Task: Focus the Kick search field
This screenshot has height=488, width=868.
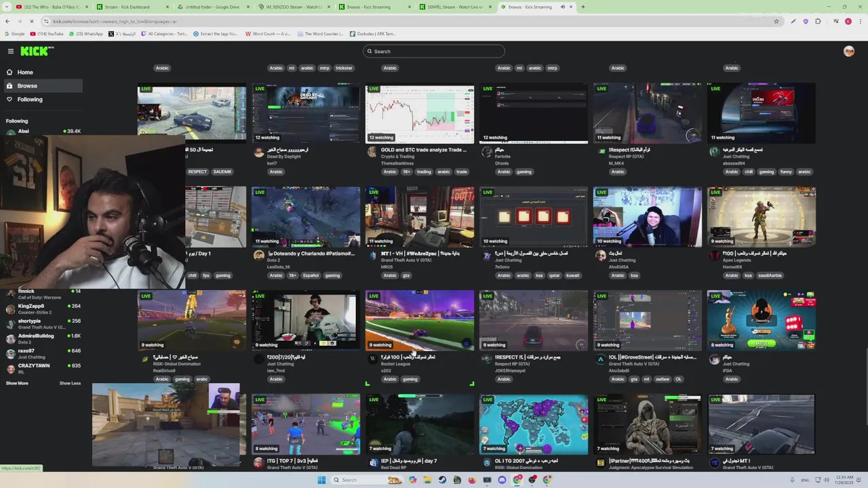Action: tap(434, 52)
